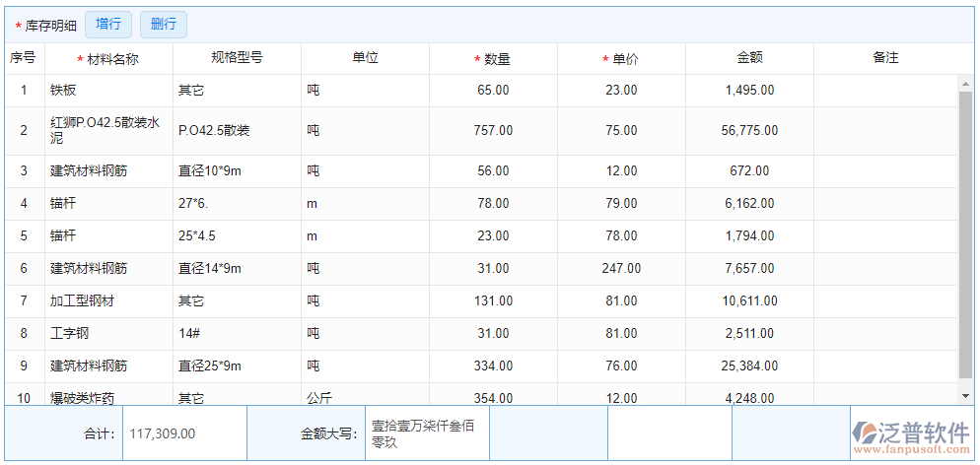Click spec cell 直径25*9m
The width and height of the screenshot is (980, 465).
[x=237, y=365]
